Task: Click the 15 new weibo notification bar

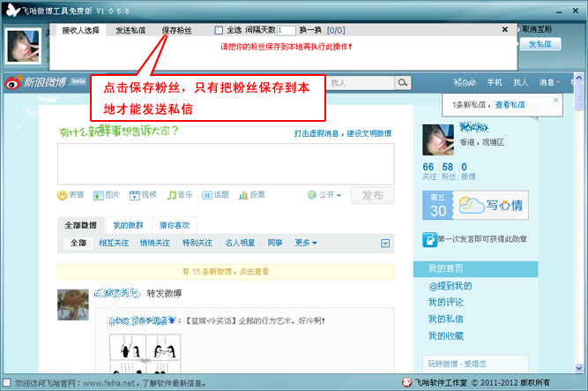Action: point(226,272)
